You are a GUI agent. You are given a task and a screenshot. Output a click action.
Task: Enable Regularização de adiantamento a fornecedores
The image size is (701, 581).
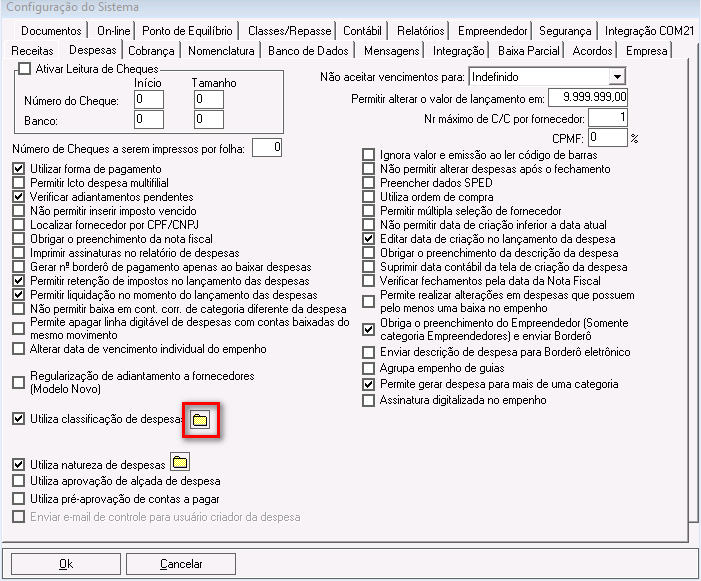coord(18,382)
